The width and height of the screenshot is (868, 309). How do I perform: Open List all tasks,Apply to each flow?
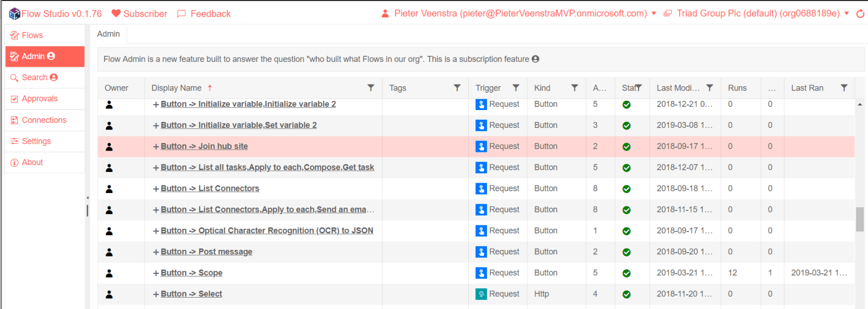pos(267,168)
